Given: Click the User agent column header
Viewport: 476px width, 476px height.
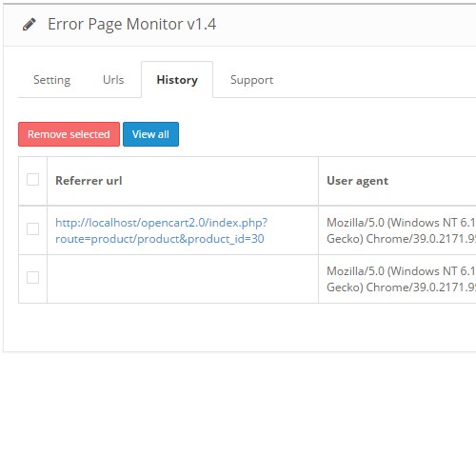Looking at the screenshot, I should (358, 181).
